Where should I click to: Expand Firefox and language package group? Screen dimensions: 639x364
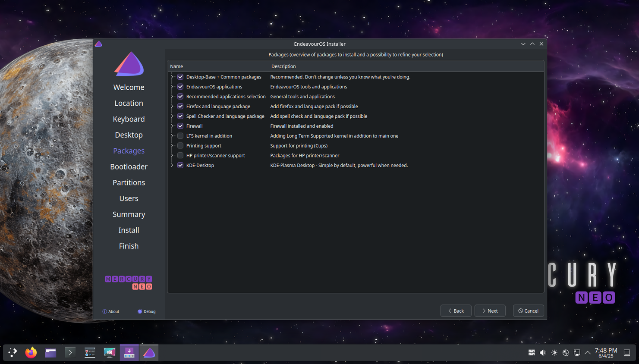pos(172,106)
